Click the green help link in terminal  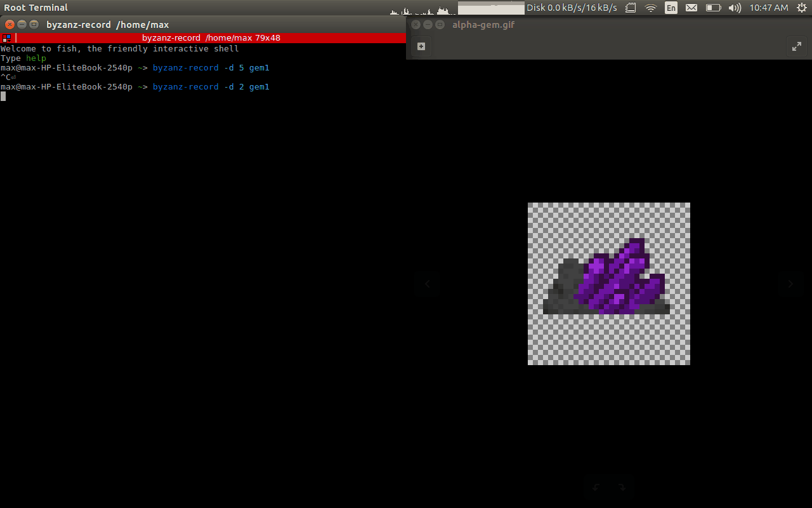click(36, 58)
